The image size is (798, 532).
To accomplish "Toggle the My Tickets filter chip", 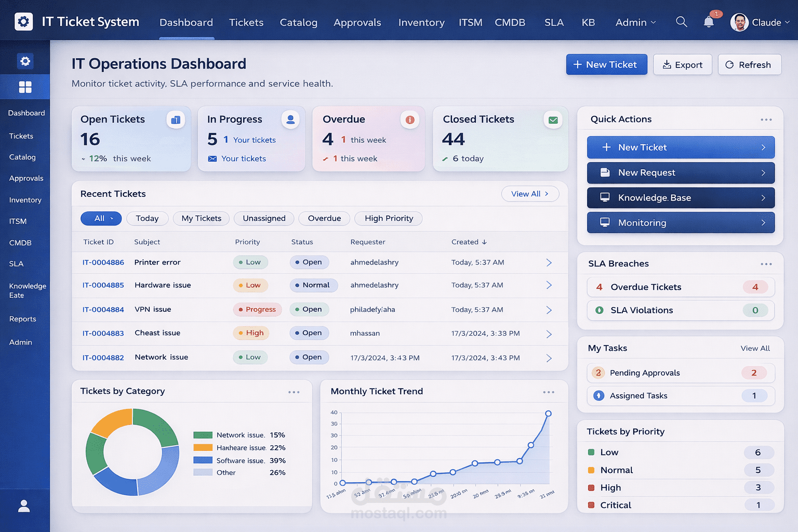I will [201, 218].
